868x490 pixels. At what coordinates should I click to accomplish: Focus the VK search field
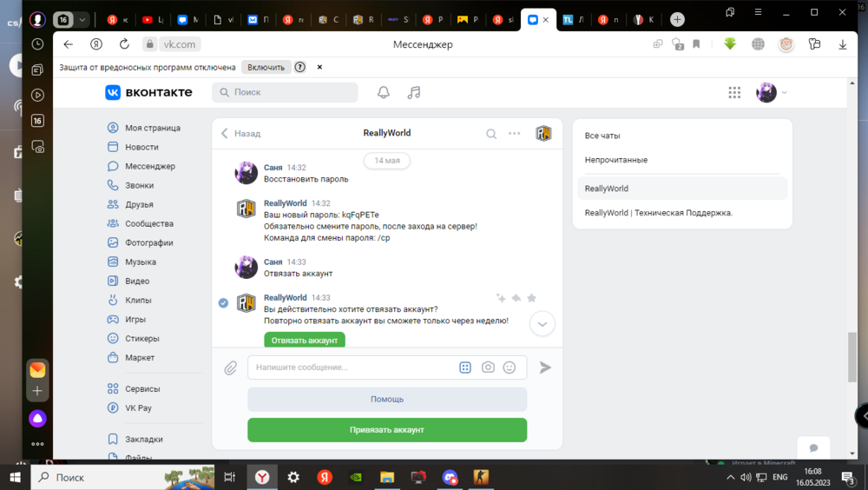(x=285, y=93)
